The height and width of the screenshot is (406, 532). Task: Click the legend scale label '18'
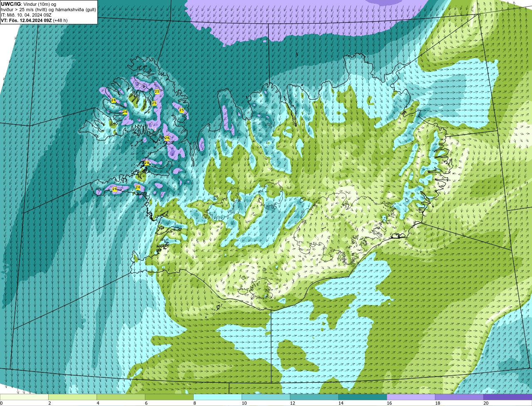coord(438,403)
